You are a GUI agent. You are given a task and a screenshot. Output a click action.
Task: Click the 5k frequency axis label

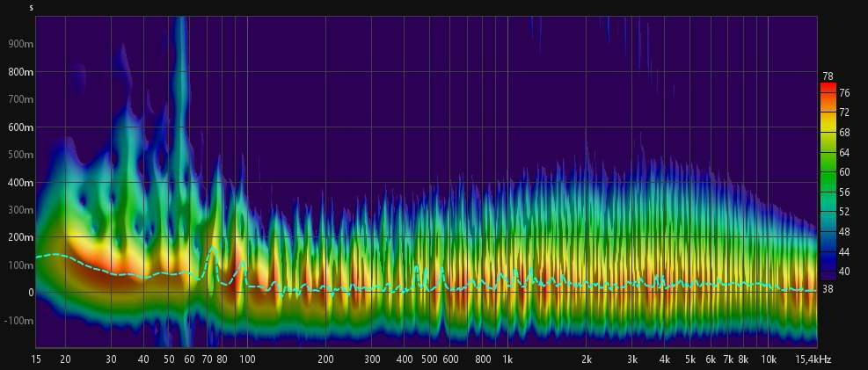click(x=690, y=359)
